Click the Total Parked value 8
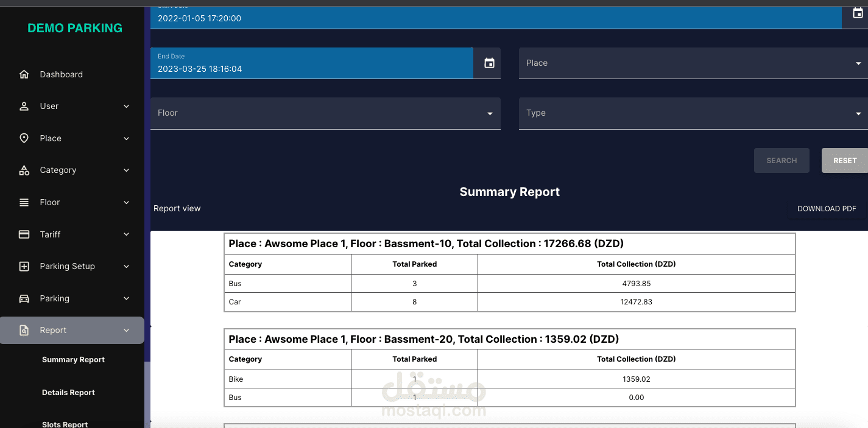868x428 pixels. [415, 302]
